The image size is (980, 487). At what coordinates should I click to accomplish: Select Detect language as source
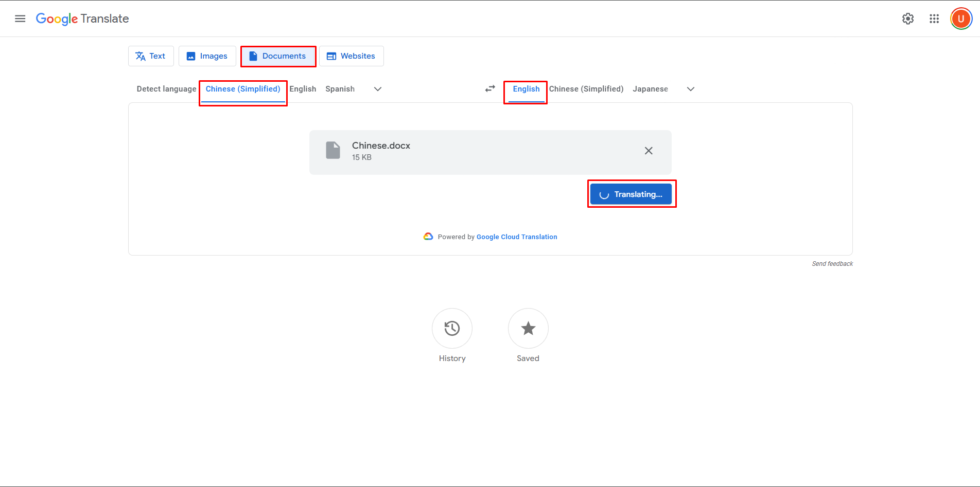pyautogui.click(x=166, y=88)
